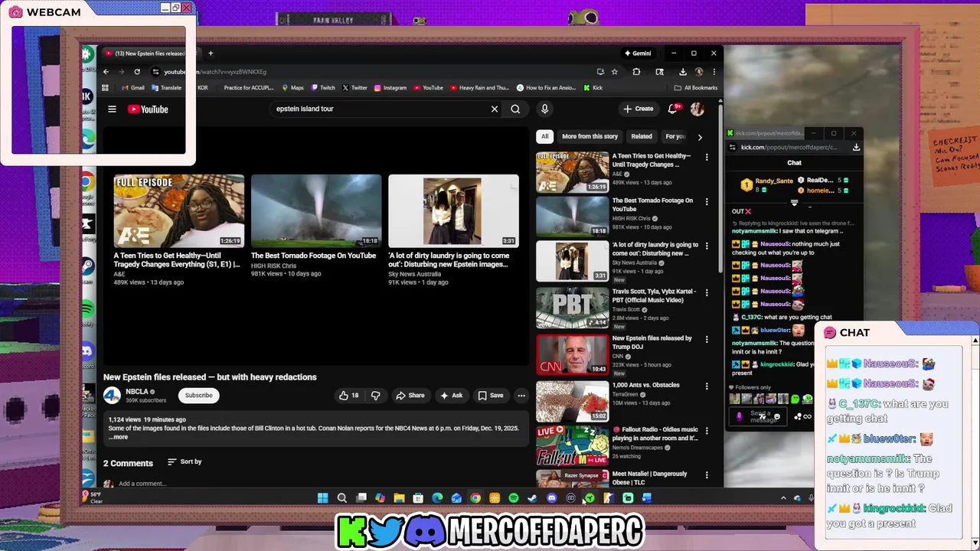The image size is (980, 551).
Task: Open Gemini in Chrome
Action: tap(638, 54)
